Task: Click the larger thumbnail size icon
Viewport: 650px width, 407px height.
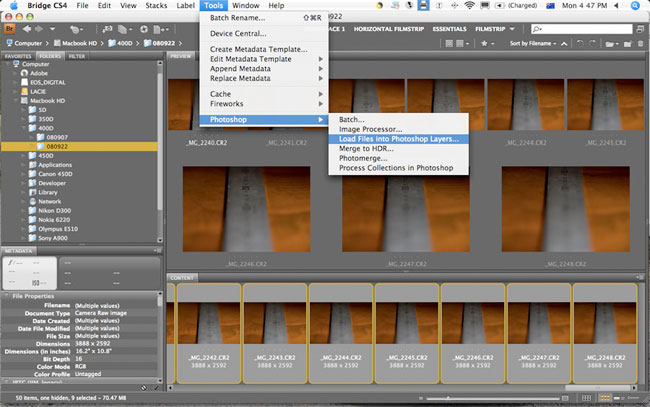Action: click(x=565, y=398)
